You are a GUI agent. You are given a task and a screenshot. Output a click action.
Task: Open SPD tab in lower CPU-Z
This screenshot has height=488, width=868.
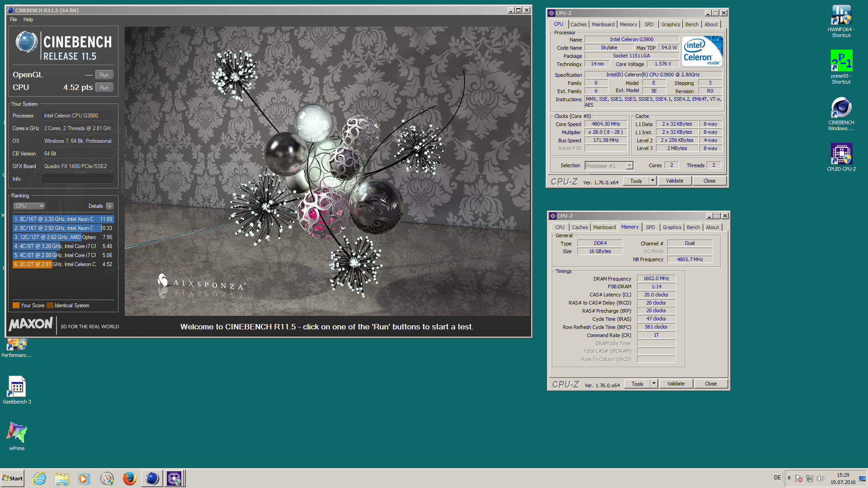pyautogui.click(x=651, y=227)
